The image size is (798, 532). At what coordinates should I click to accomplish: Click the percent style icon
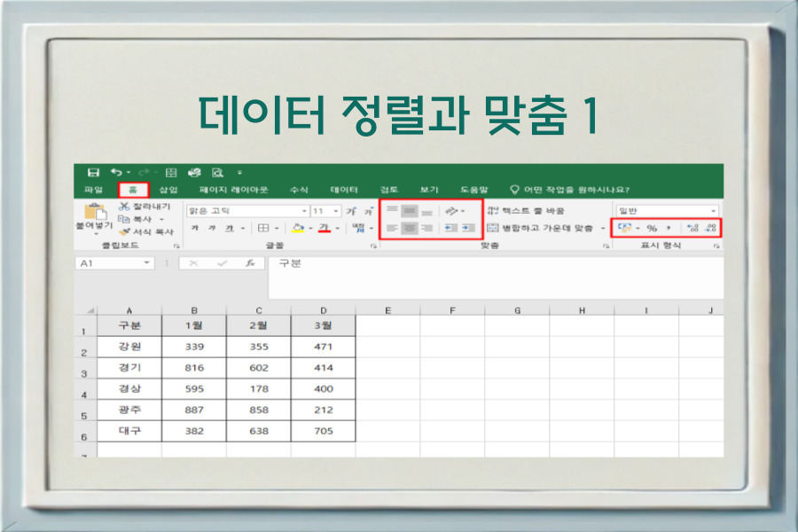(x=652, y=228)
